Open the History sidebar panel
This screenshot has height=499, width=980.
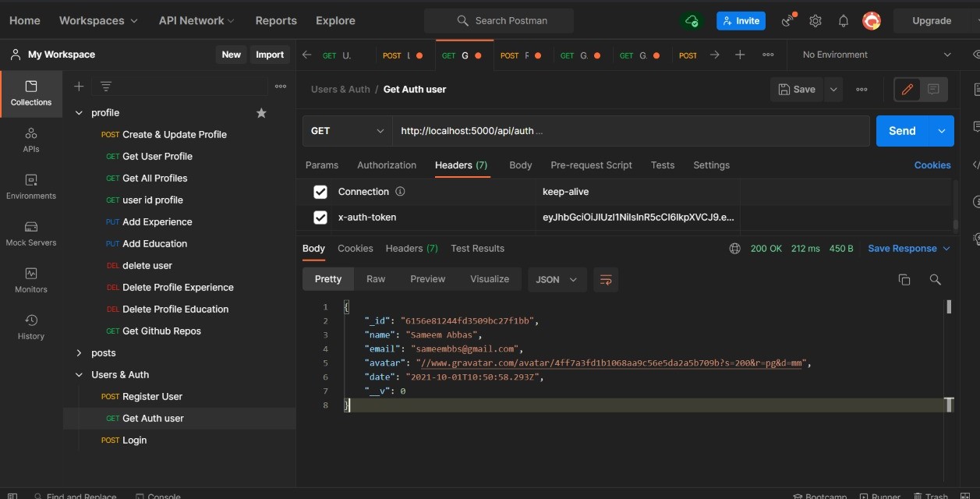31,327
